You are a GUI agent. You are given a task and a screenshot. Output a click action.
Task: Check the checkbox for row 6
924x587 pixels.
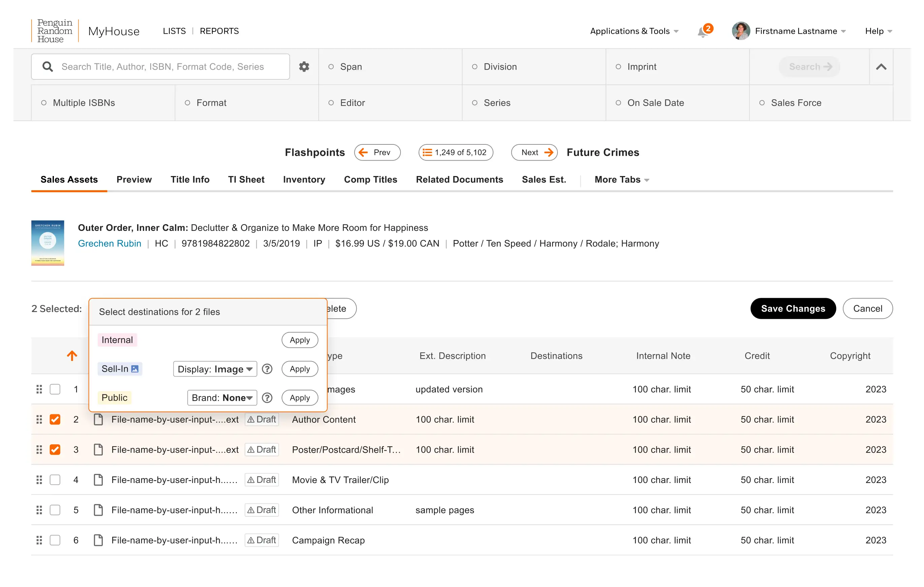click(55, 540)
